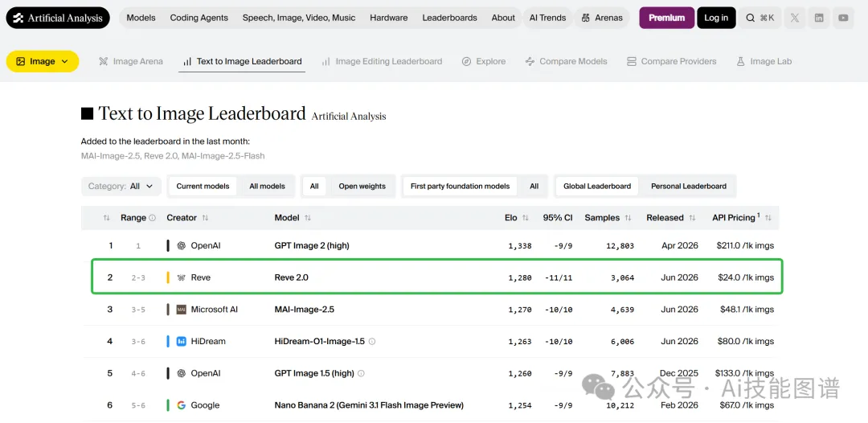This screenshot has height=423, width=868.
Task: Open Speech, Image, Video, Music menu
Action: coord(299,18)
